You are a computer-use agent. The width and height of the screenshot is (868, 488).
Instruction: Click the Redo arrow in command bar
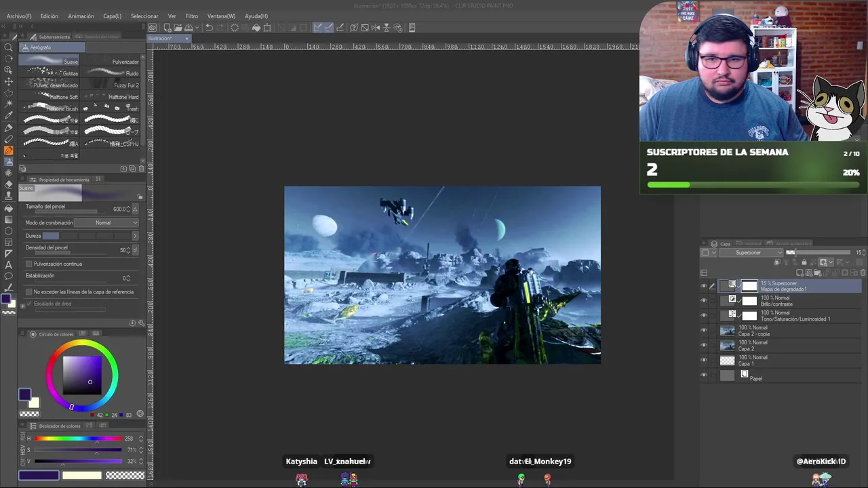pyautogui.click(x=220, y=28)
